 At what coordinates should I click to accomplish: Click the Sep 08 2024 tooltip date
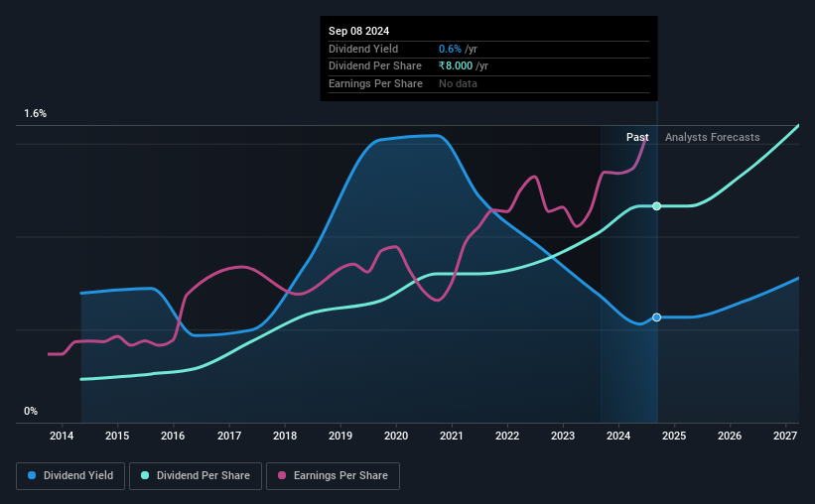pos(358,31)
